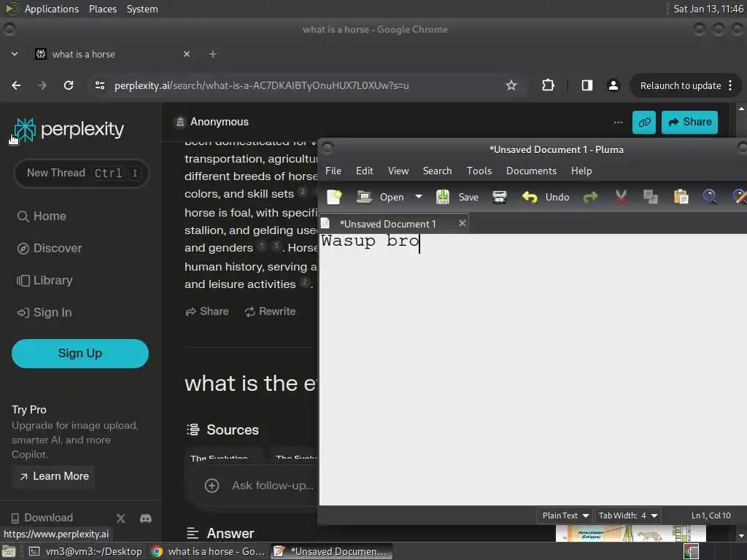Save the document using Pluma's Save button
Viewport: 747px width, 560px height.
coord(457,197)
